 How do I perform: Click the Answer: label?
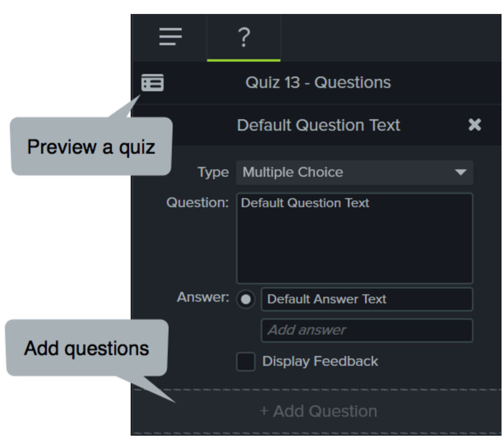click(x=203, y=297)
